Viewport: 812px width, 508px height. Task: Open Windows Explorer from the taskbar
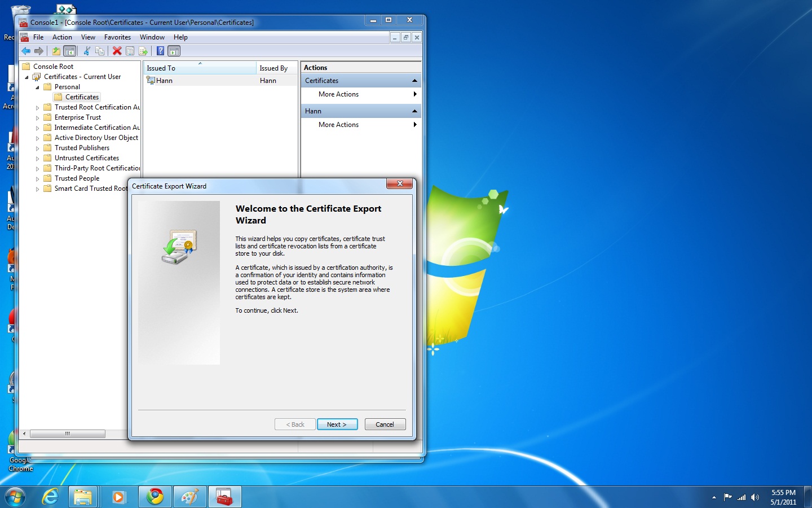point(83,497)
